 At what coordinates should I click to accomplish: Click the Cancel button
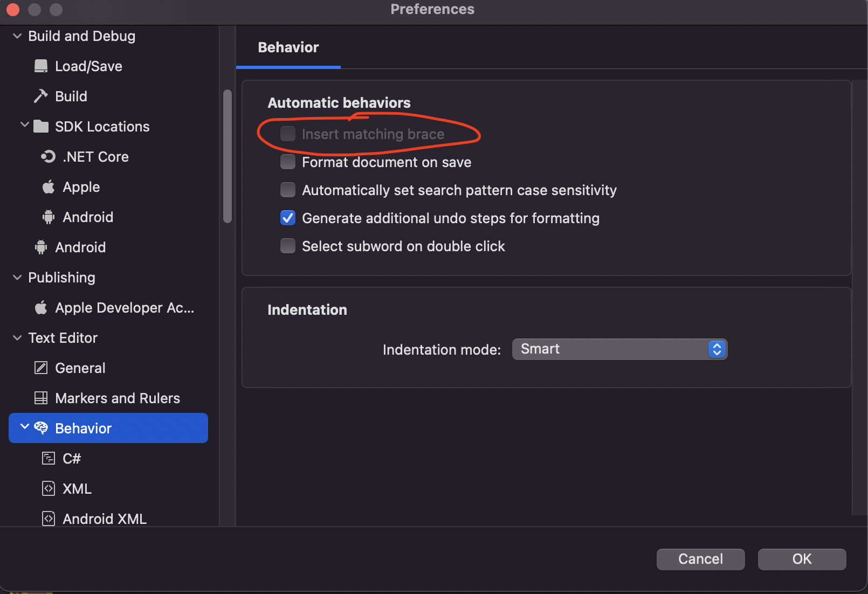[700, 559]
